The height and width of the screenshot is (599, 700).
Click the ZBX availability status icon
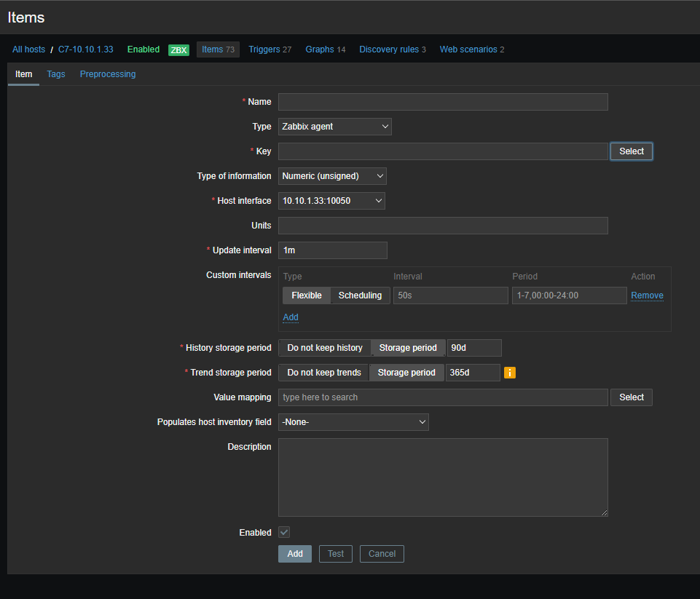178,50
